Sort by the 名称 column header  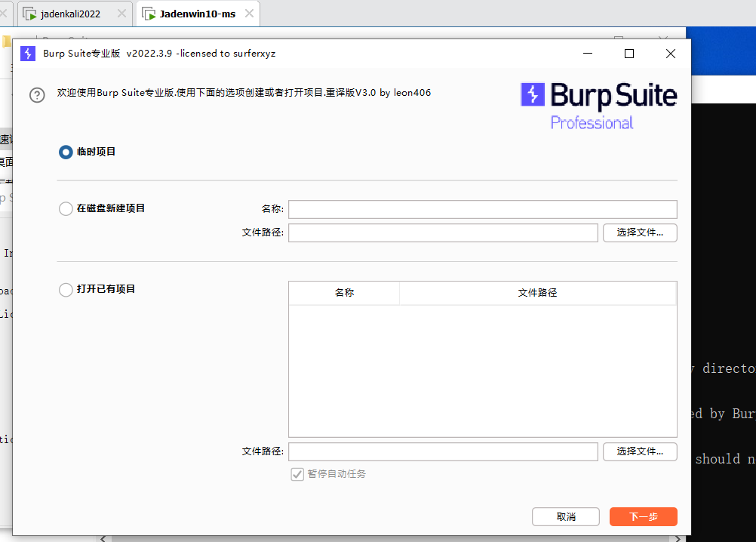[x=344, y=293]
